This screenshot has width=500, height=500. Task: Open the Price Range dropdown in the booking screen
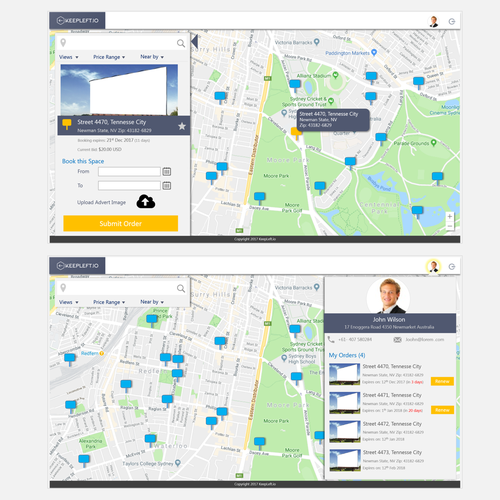109,57
